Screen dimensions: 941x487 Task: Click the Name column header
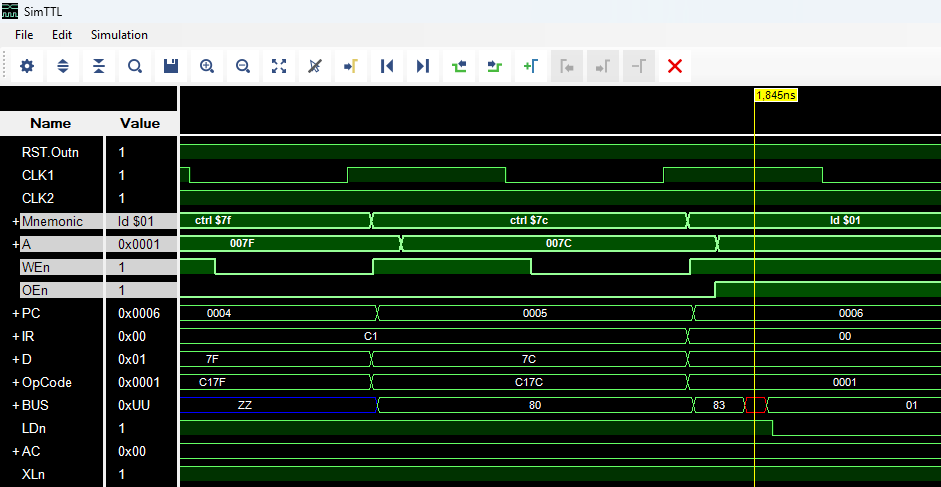point(51,123)
